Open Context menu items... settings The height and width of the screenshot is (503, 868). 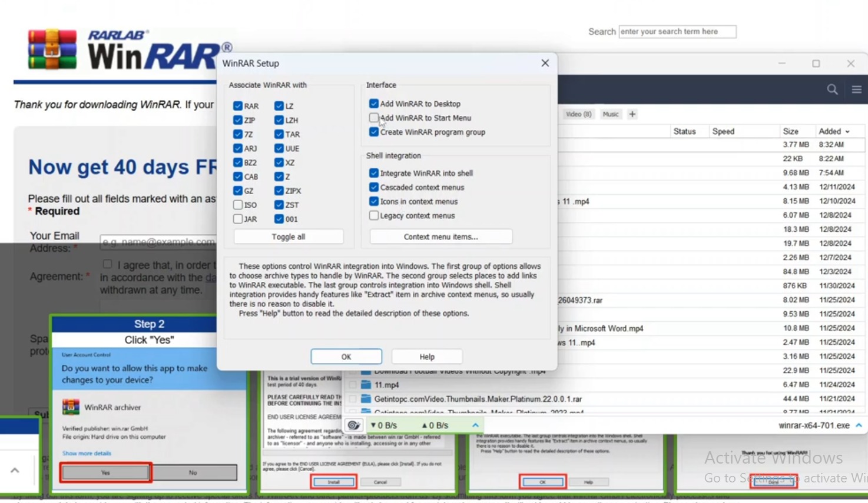pos(441,236)
